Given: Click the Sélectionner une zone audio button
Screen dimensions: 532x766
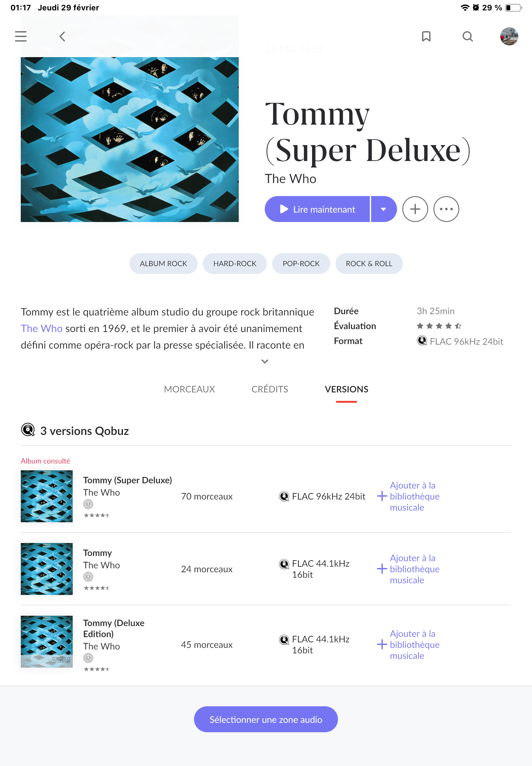Looking at the screenshot, I should [x=266, y=719].
